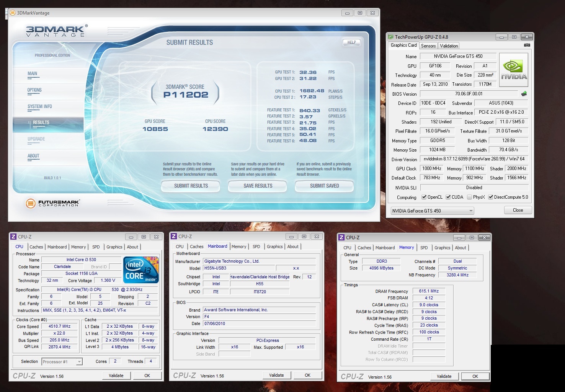The width and height of the screenshot is (565, 392).
Task: Click the BIOS save chip icon in GPU-Z
Action: (x=524, y=93)
